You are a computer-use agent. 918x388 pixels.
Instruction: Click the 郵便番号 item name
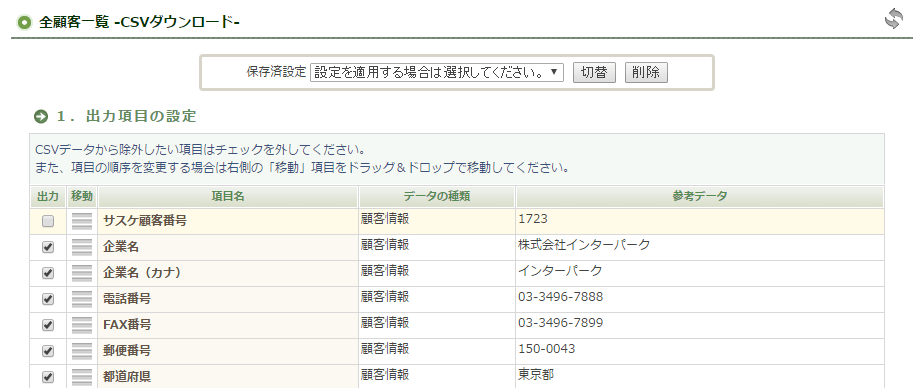(x=127, y=351)
